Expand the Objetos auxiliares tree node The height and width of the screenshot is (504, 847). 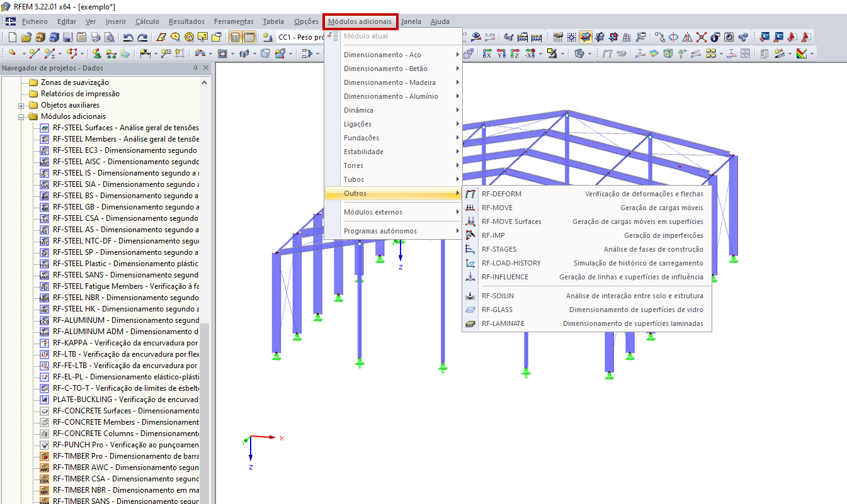pos(21,105)
